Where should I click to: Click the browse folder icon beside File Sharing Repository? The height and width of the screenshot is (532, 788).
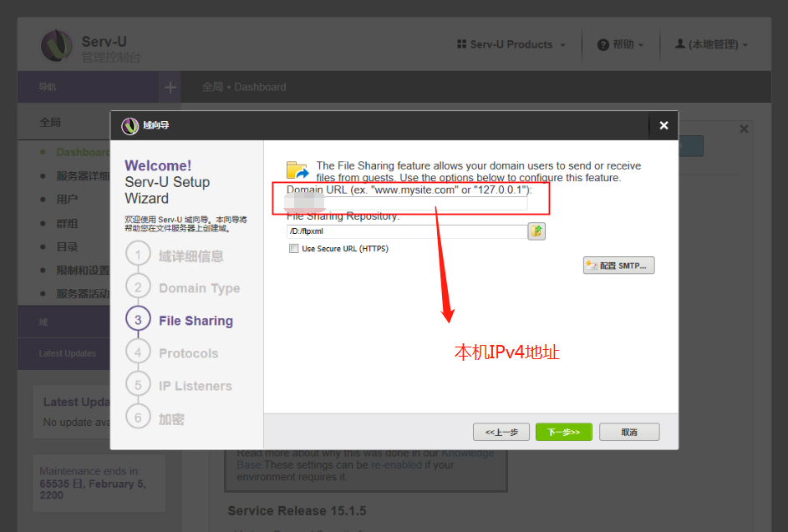point(536,231)
